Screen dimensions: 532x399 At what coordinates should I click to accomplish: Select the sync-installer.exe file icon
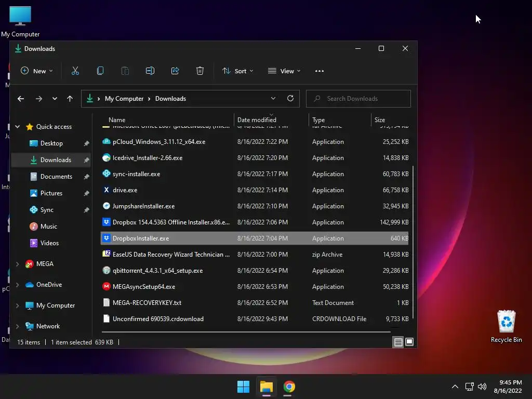tap(106, 174)
